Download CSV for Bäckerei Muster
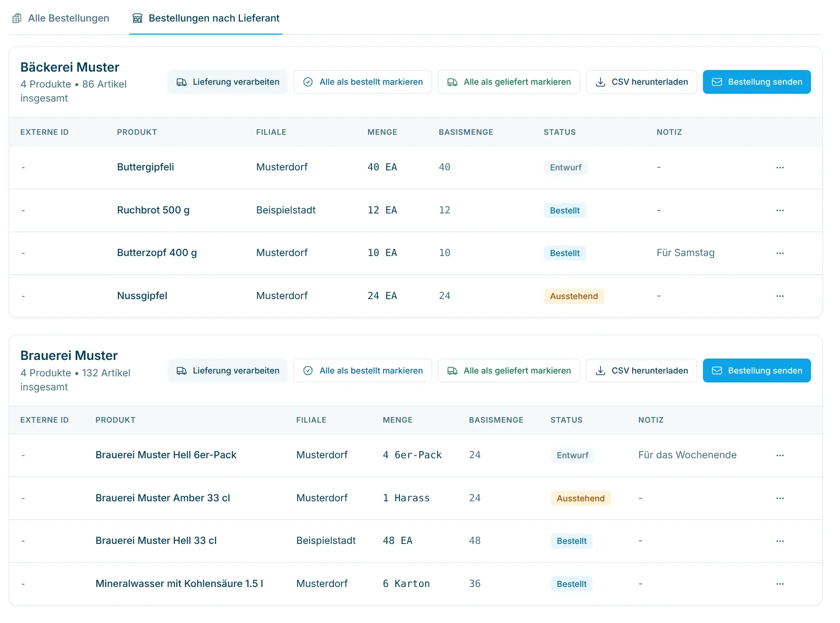840x623 pixels. point(641,82)
